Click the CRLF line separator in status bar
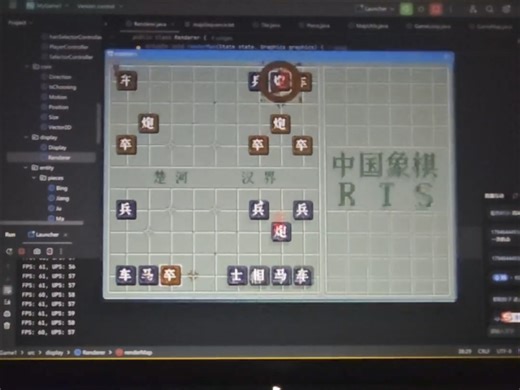The height and width of the screenshot is (390, 520). 483,351
